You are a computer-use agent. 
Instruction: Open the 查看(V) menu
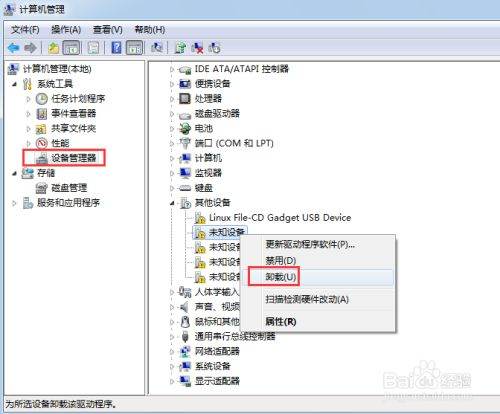coord(108,30)
